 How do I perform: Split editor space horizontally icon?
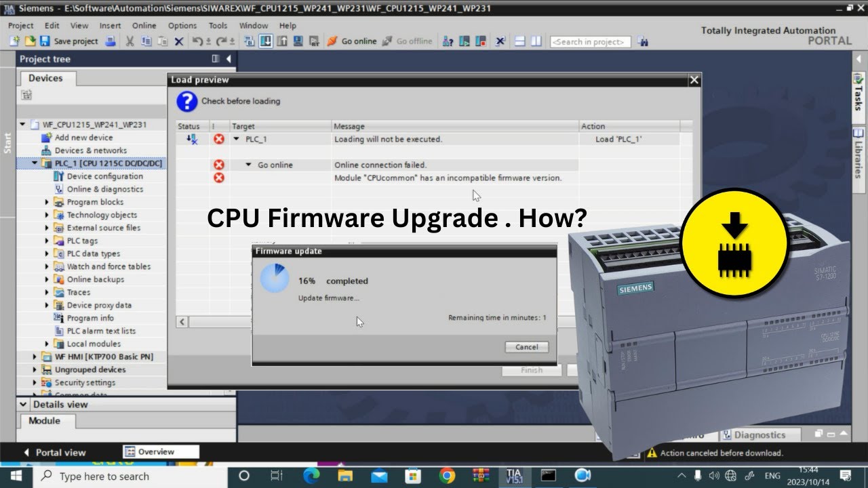[521, 41]
